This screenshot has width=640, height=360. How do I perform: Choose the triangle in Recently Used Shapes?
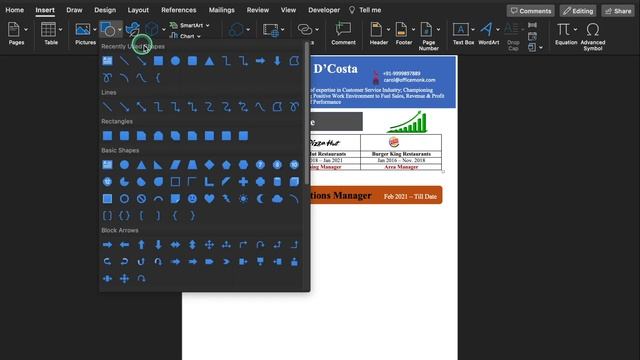click(209, 61)
